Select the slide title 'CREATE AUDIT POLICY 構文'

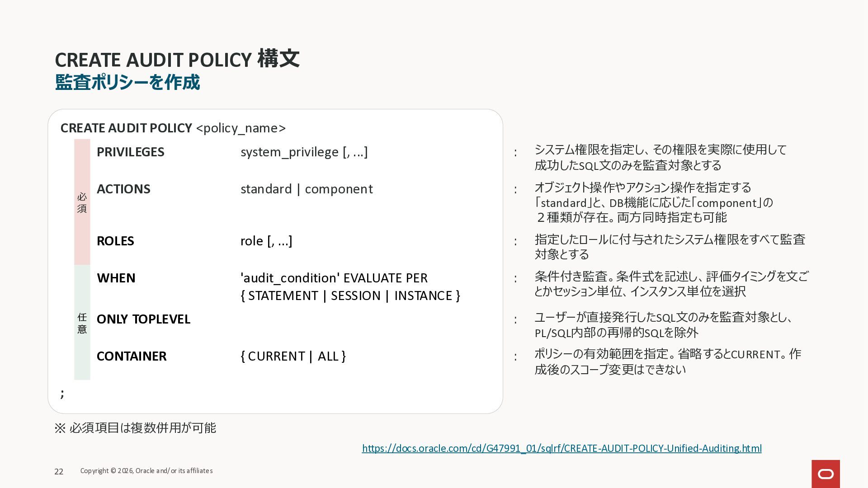pyautogui.click(x=177, y=59)
